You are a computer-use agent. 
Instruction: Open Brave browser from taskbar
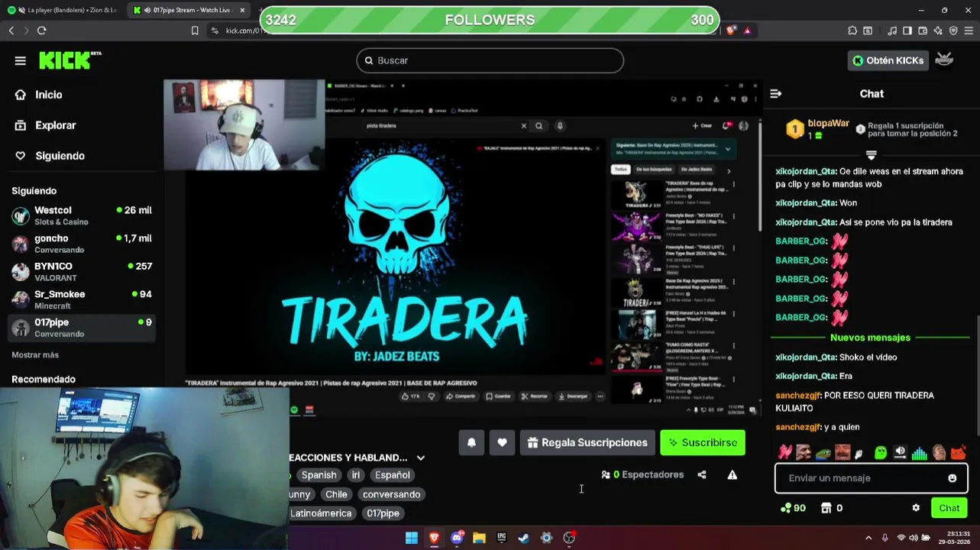pos(434,538)
